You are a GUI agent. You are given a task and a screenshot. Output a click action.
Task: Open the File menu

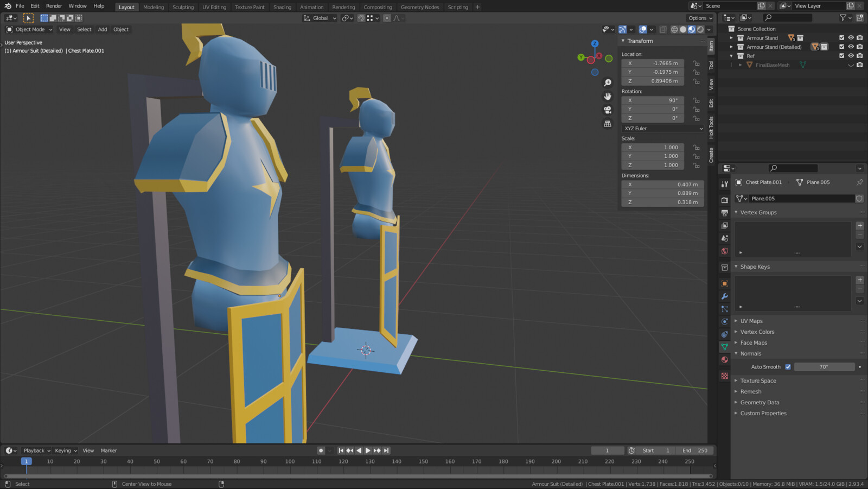point(20,6)
